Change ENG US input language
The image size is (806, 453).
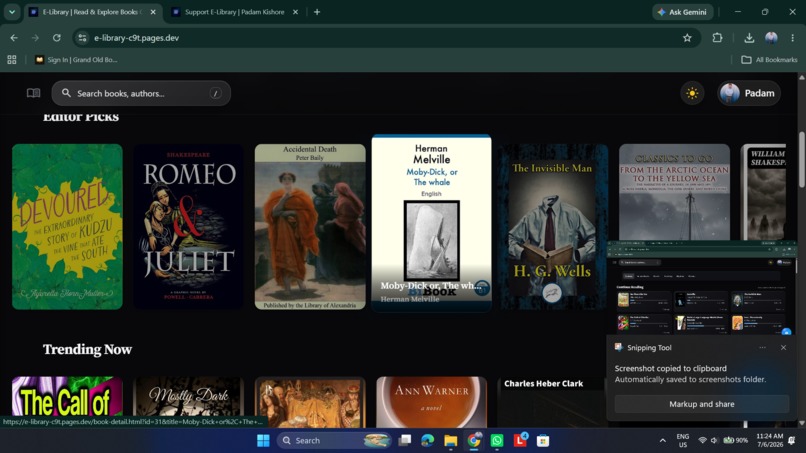tap(683, 441)
